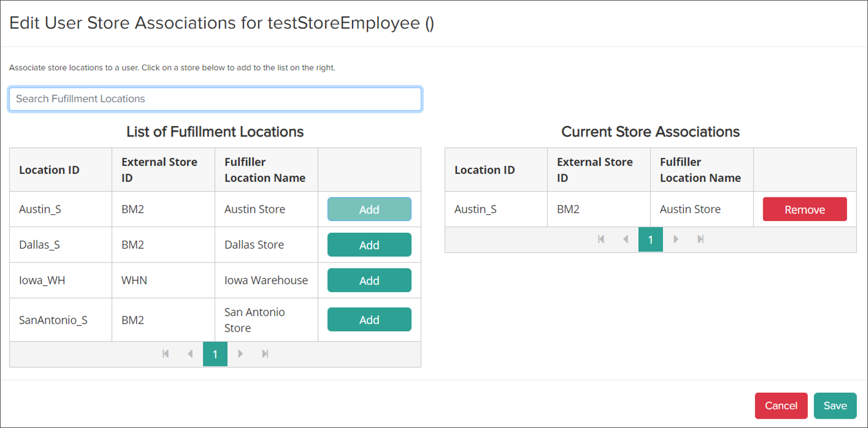Image resolution: width=868 pixels, height=428 pixels.
Task: Go to next page in Current Store Associations
Action: pos(676,239)
